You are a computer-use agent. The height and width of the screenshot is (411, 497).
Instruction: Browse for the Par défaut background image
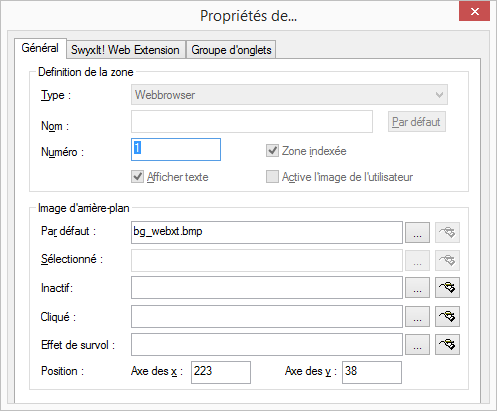417,232
